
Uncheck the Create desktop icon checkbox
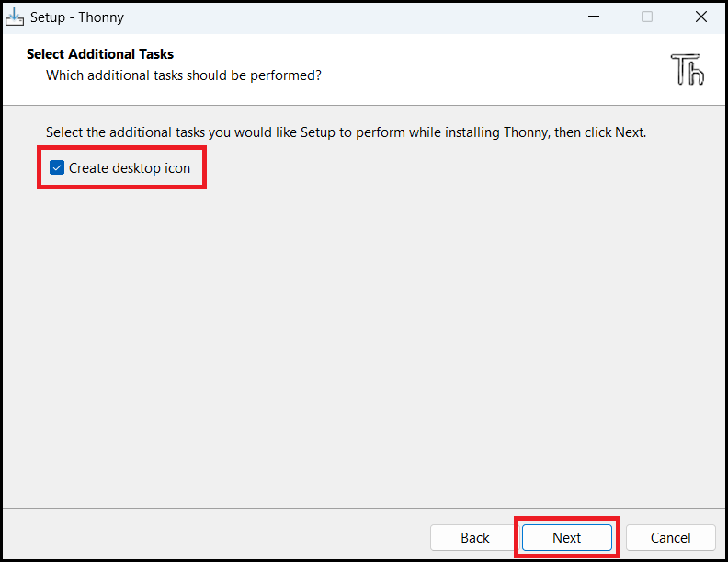(57, 167)
